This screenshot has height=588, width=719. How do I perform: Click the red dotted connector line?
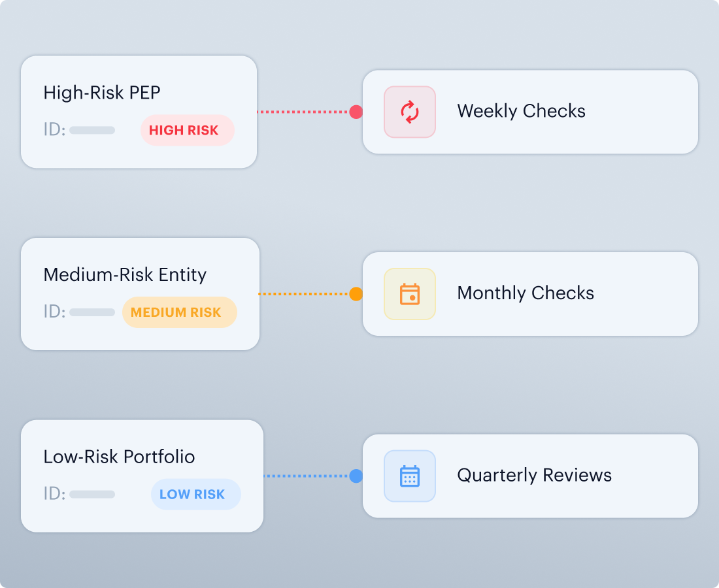[x=303, y=112]
